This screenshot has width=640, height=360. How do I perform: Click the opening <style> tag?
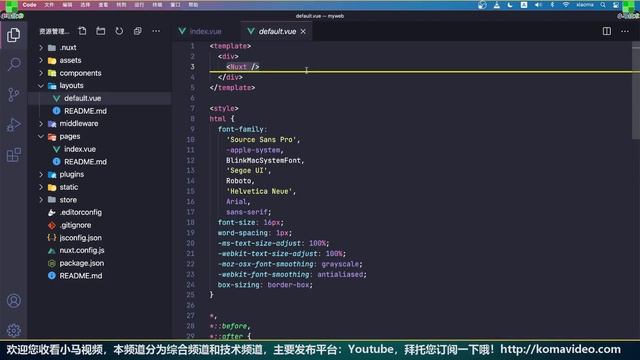tap(224, 109)
